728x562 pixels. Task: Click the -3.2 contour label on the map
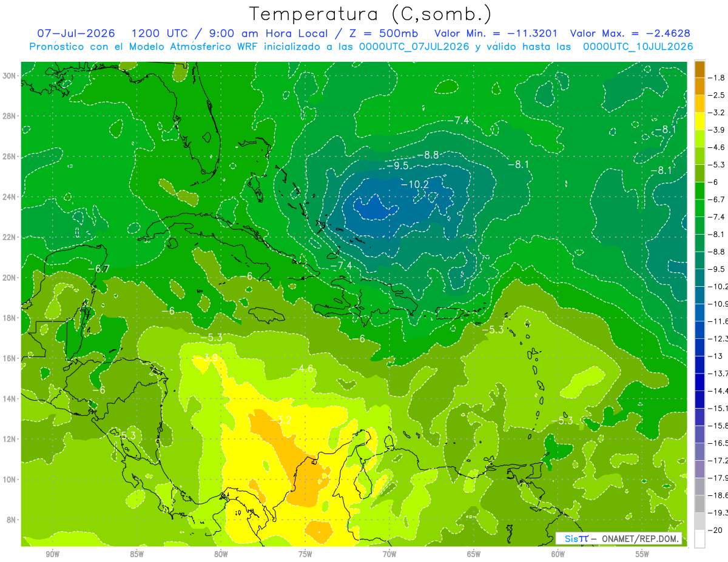tap(281, 420)
